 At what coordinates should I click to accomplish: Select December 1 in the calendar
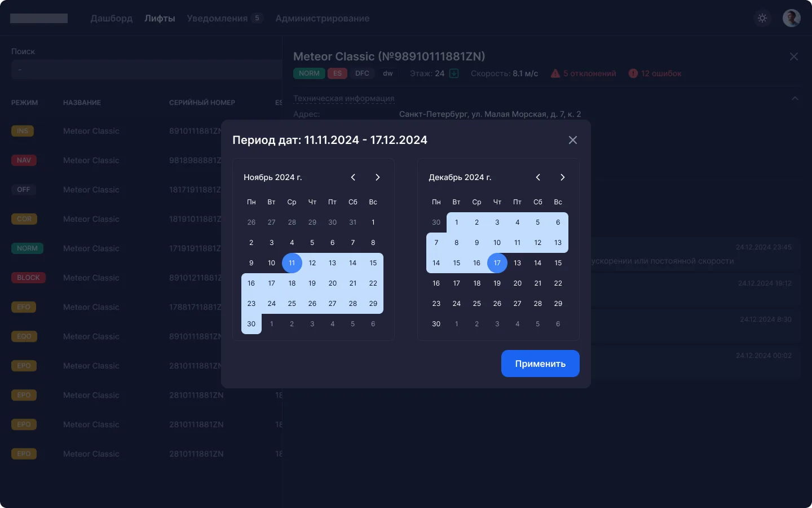point(457,222)
